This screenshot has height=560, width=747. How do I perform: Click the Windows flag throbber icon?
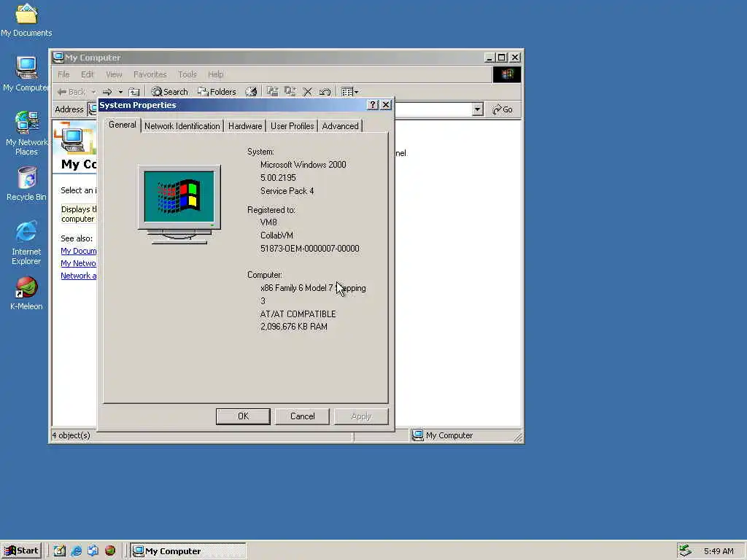(506, 74)
